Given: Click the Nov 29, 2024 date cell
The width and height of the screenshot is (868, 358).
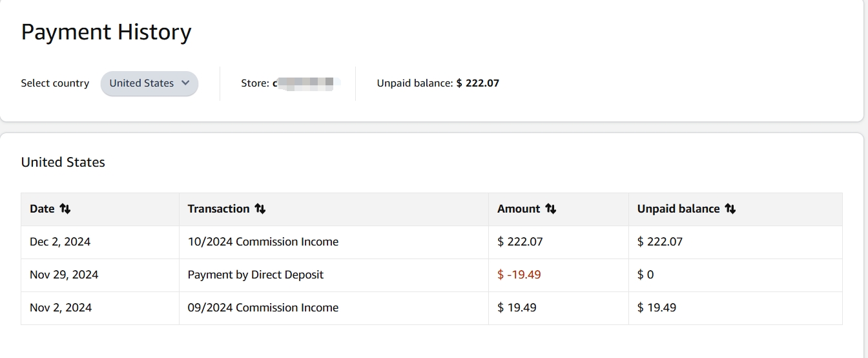Looking at the screenshot, I should [64, 275].
